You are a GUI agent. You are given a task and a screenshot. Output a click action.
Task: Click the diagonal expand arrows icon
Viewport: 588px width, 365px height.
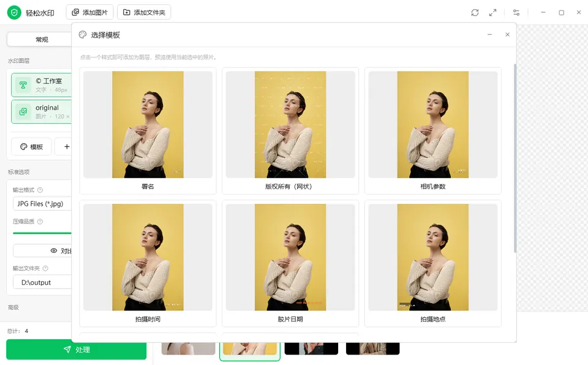492,12
